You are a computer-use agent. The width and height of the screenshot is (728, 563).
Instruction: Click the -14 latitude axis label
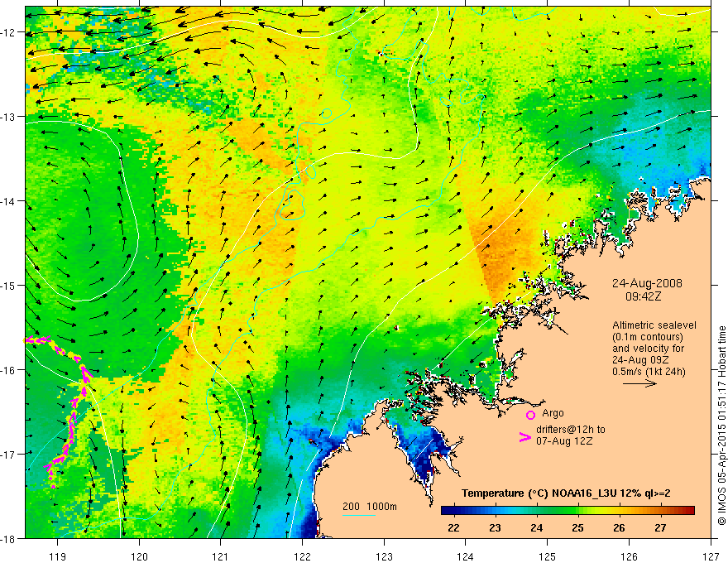[9, 201]
